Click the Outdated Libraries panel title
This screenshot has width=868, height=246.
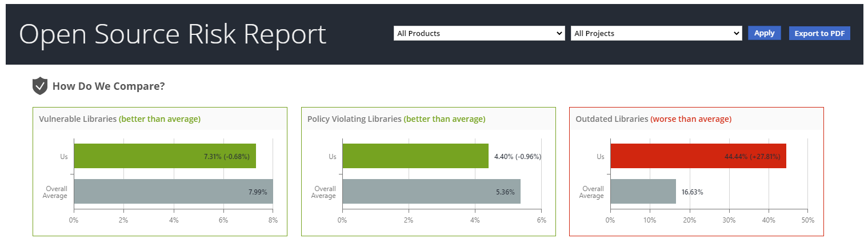click(x=612, y=119)
